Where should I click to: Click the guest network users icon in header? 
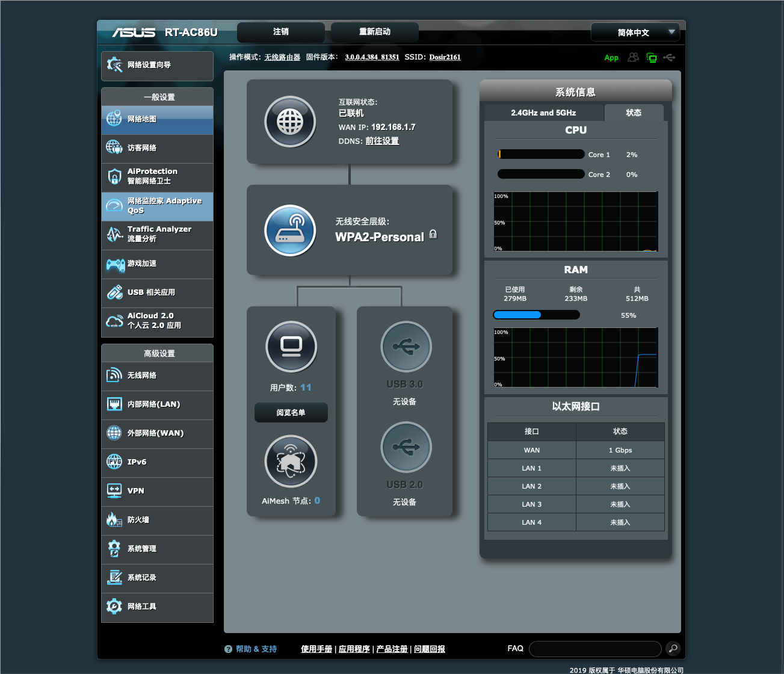[634, 57]
